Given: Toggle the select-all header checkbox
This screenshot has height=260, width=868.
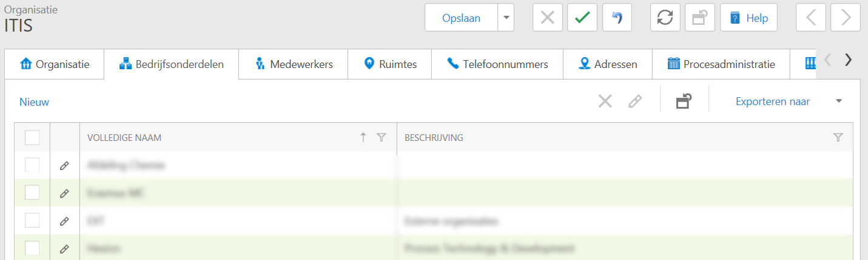Looking at the screenshot, I should click(32, 138).
